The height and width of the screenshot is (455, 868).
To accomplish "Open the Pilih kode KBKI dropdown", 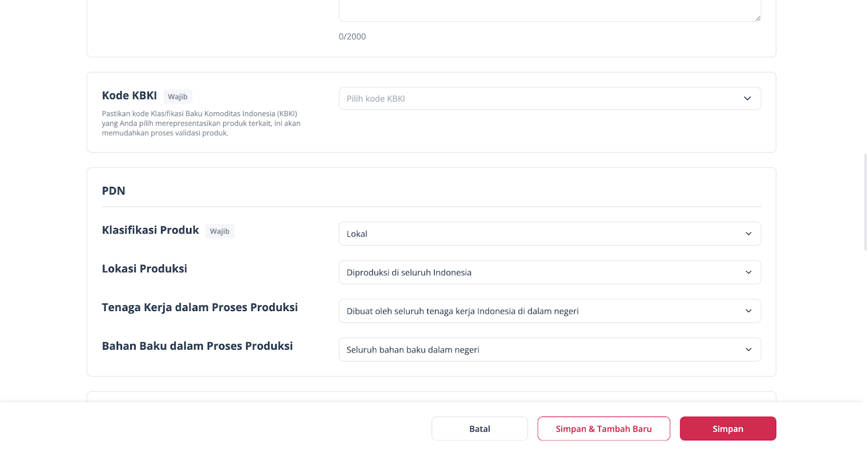I will (542, 99).
